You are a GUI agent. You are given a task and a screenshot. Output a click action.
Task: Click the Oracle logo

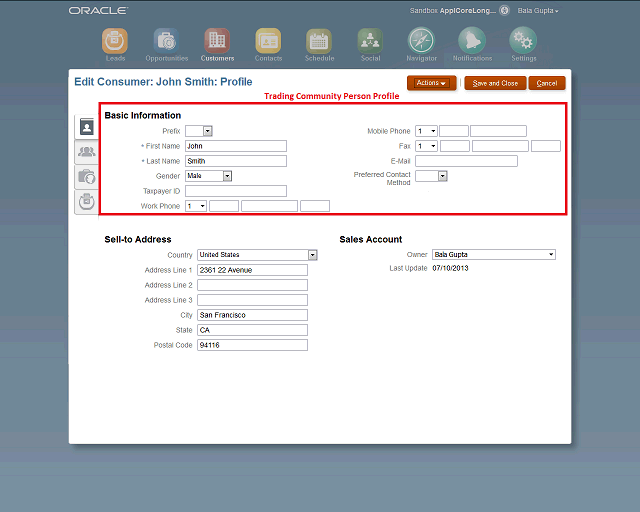[98, 11]
